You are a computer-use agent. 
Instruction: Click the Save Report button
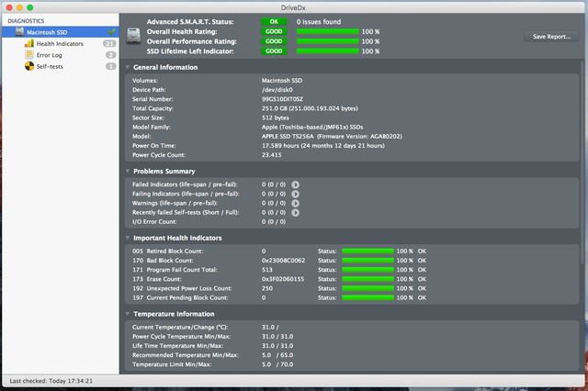pos(551,37)
